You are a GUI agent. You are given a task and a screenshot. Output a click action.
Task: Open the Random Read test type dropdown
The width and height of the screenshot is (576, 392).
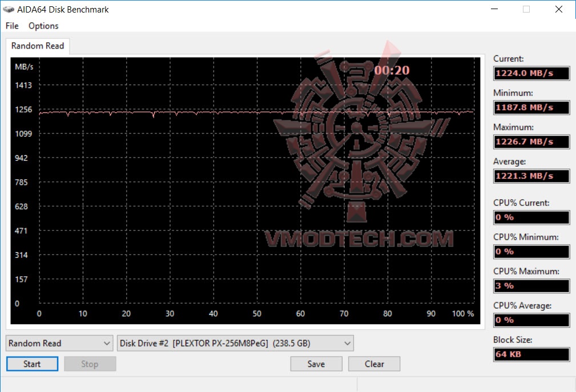59,343
